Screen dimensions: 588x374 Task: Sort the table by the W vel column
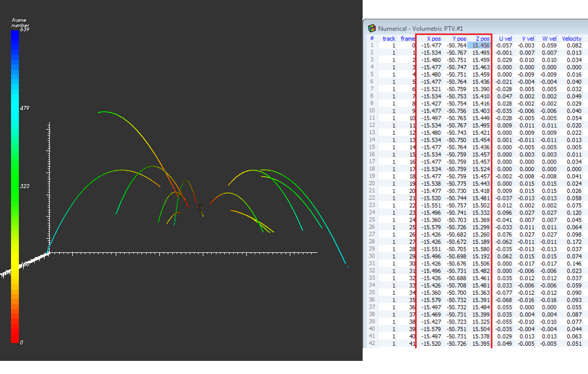[549, 38]
